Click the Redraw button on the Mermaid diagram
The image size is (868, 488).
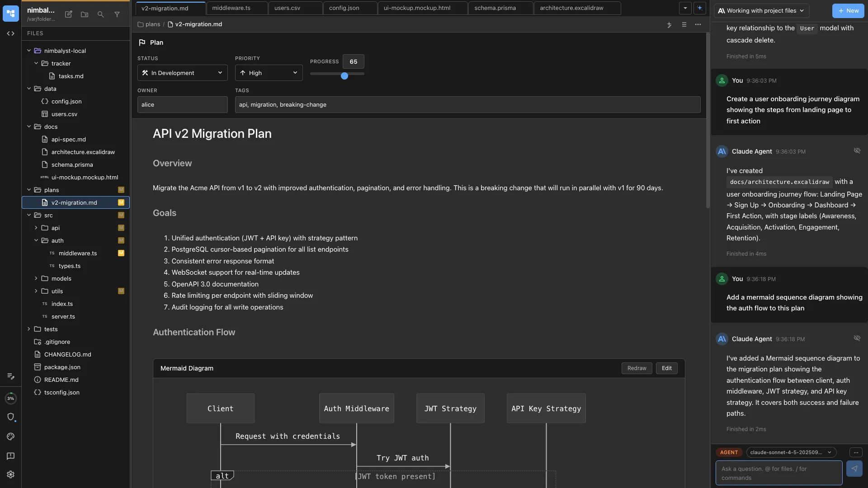coord(637,368)
